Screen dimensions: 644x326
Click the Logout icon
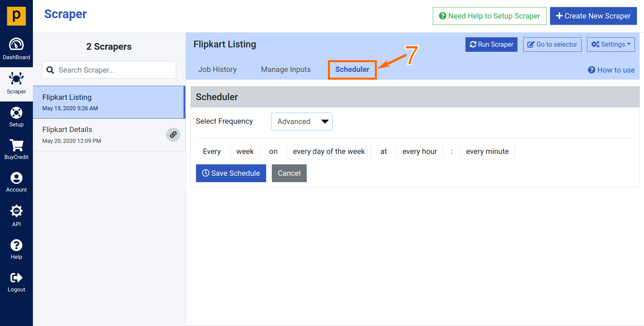click(16, 278)
